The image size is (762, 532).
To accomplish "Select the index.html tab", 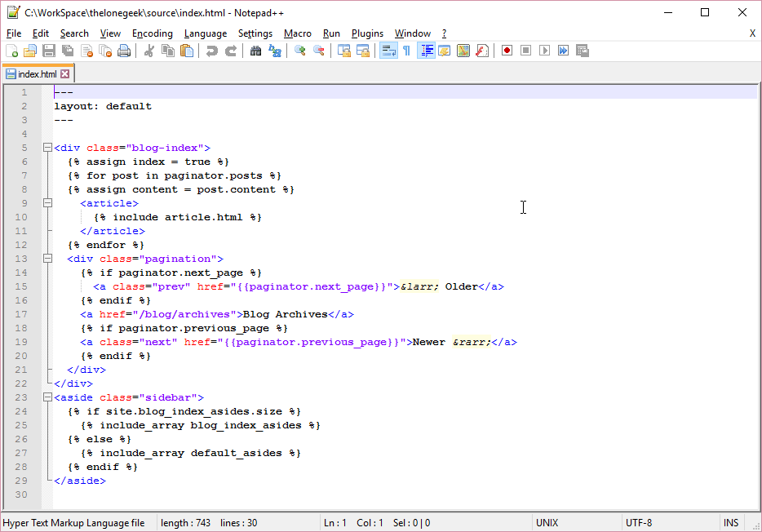I will 34,73.
